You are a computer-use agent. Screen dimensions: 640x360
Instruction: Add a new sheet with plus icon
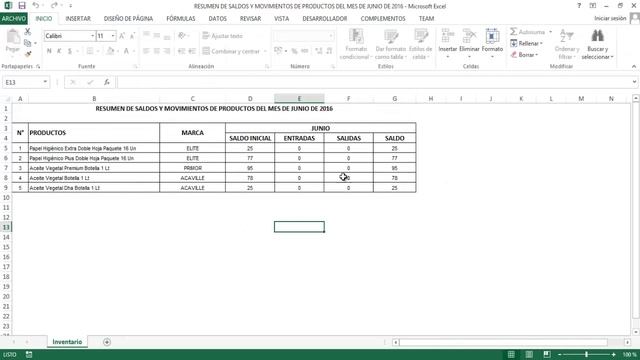[107, 342]
